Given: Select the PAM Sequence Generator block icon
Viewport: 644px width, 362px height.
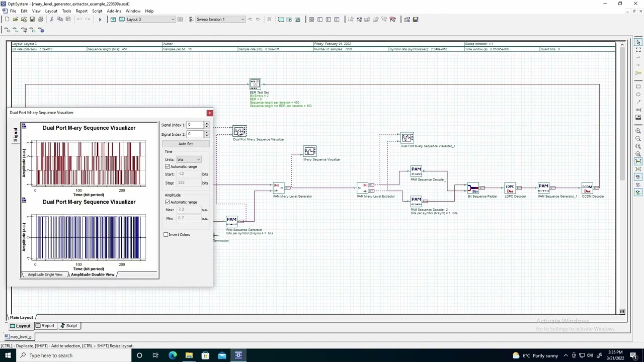Looking at the screenshot, I should pos(231,221).
